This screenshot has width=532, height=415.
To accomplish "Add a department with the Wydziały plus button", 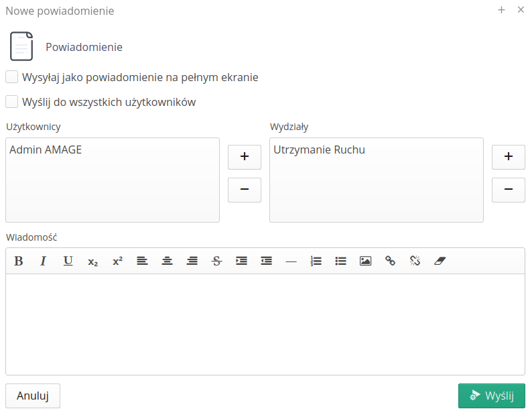I will click(x=509, y=157).
